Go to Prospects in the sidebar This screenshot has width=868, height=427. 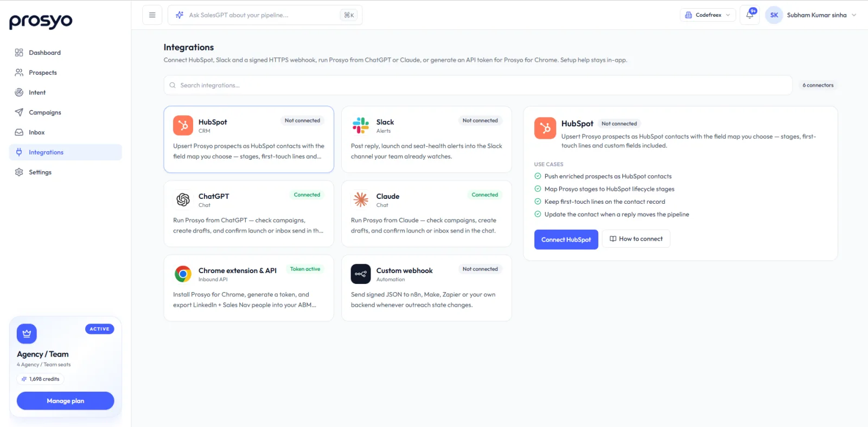pyautogui.click(x=65, y=73)
